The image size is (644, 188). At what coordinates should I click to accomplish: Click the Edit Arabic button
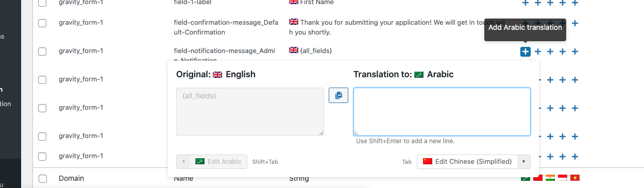point(218,161)
